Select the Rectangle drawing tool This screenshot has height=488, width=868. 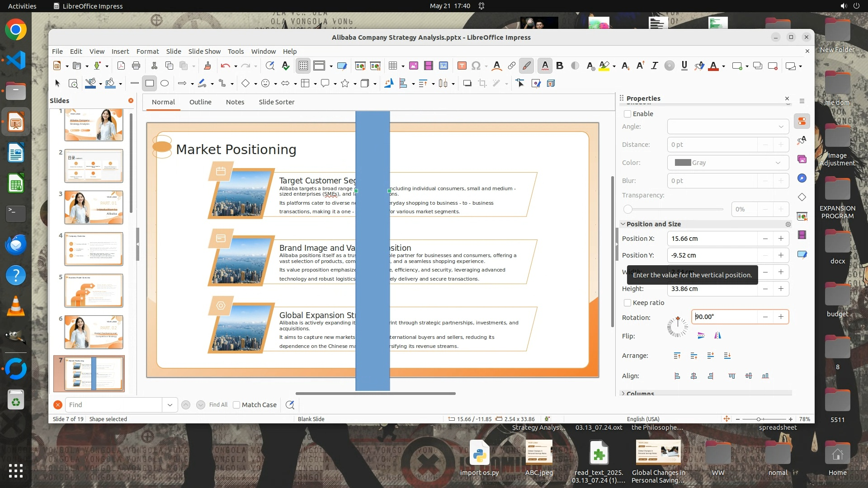coord(149,83)
